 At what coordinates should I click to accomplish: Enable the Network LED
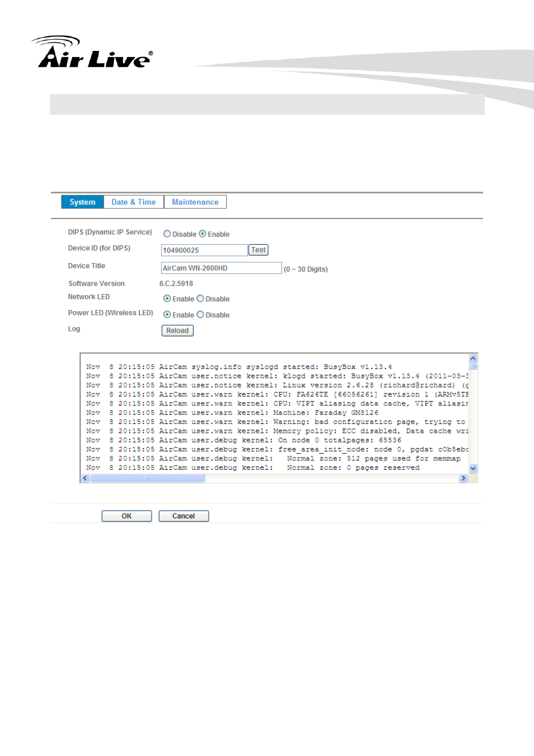point(167,298)
